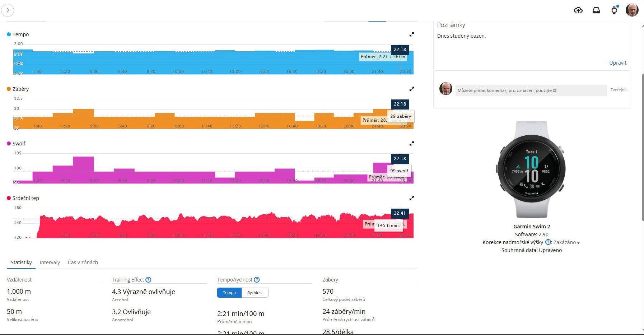This screenshot has width=644, height=335.
Task: Expand the sidebar with the chevron button
Action: pos(8,10)
